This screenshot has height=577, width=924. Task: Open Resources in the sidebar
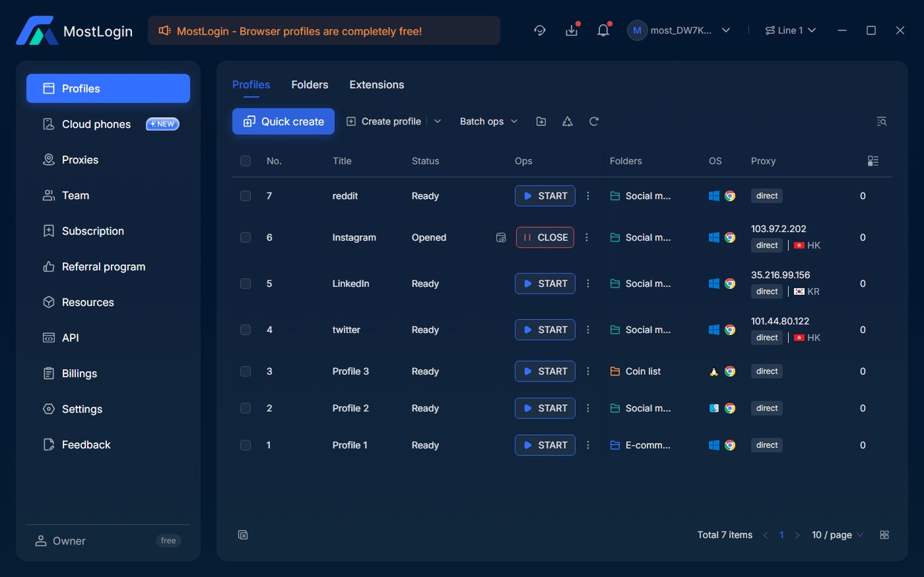(x=108, y=302)
